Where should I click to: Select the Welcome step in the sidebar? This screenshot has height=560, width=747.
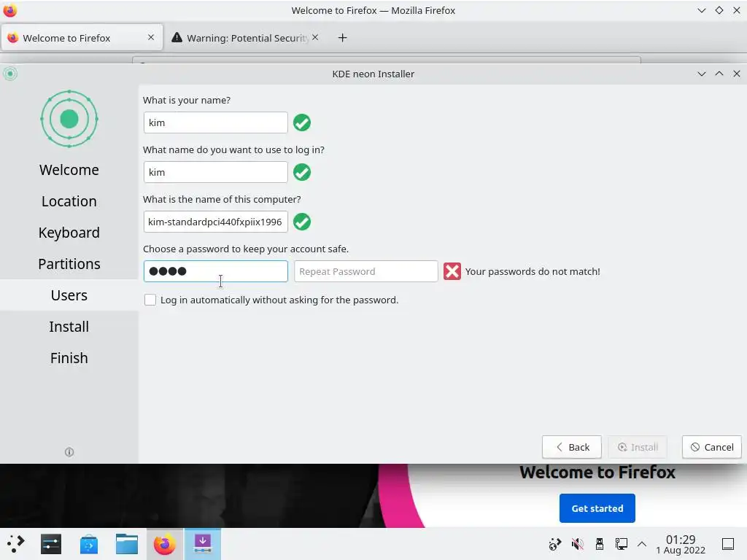click(69, 170)
